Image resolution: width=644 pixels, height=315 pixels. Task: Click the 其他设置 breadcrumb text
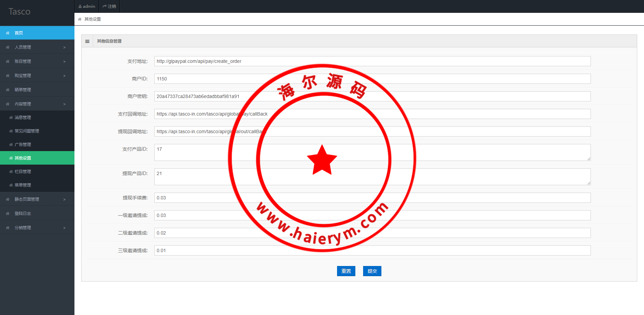(x=92, y=19)
